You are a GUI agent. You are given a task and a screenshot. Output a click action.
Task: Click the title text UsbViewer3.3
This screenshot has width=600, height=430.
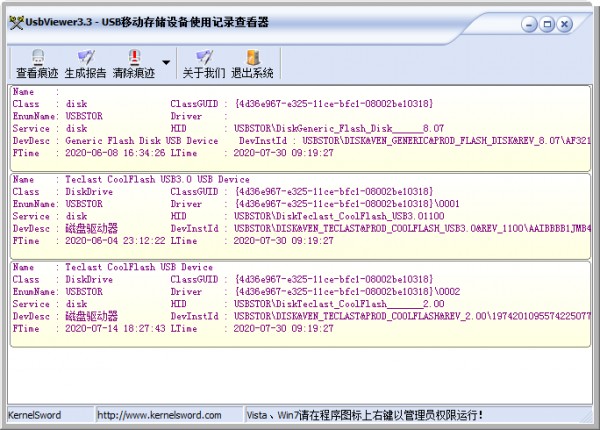point(59,22)
